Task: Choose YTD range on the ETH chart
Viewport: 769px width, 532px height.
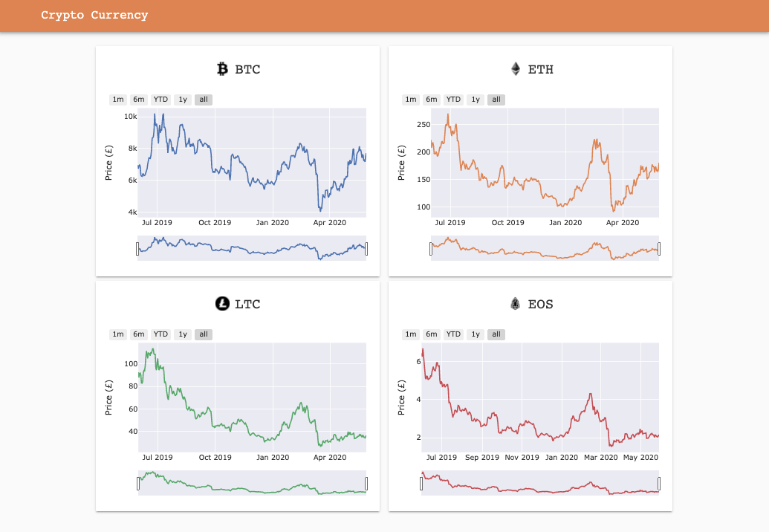Action: coord(453,100)
